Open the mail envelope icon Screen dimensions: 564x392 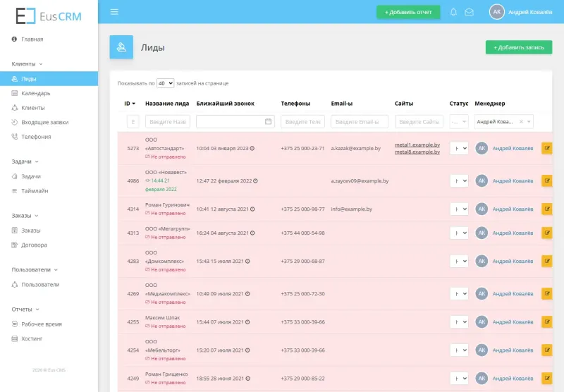point(469,12)
